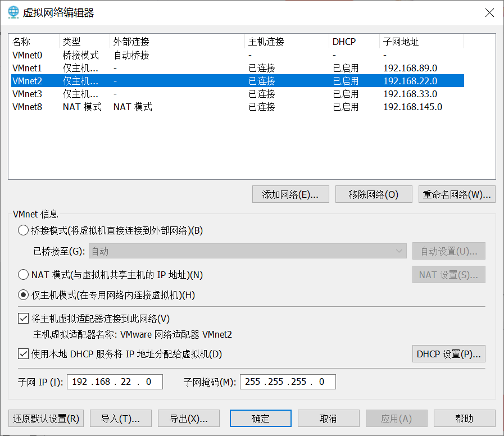Click the 类型 column header

(84, 42)
